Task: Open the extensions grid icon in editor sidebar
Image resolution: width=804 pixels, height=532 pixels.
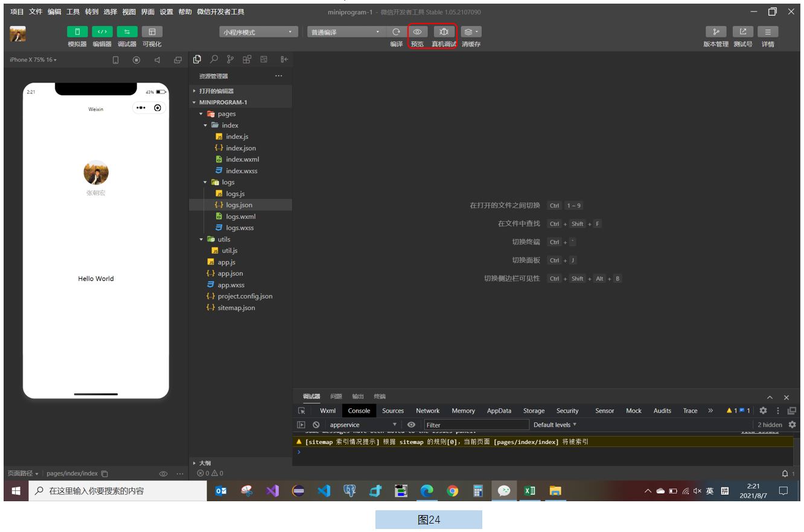Action: (x=247, y=59)
